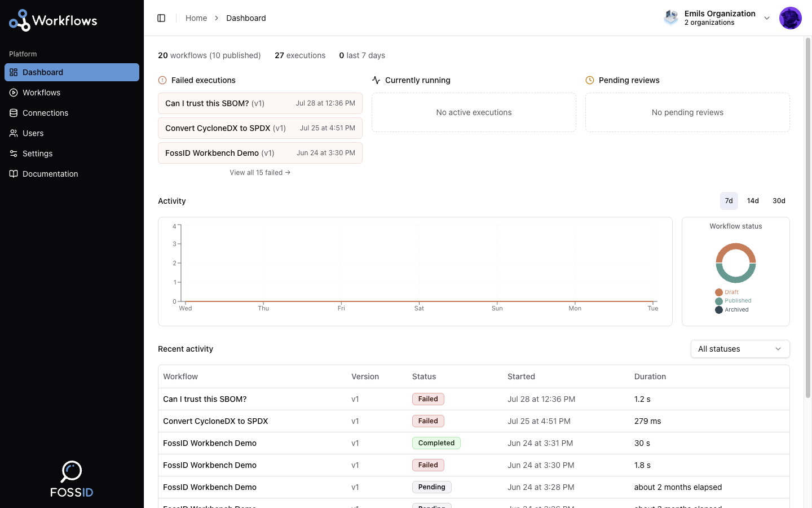Open Can I trust this SBOM? table row
Image resolution: width=812 pixels, height=508 pixels.
pyautogui.click(x=474, y=399)
